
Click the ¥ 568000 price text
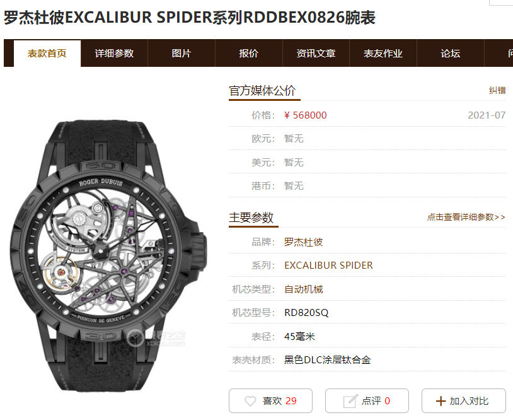click(x=305, y=115)
